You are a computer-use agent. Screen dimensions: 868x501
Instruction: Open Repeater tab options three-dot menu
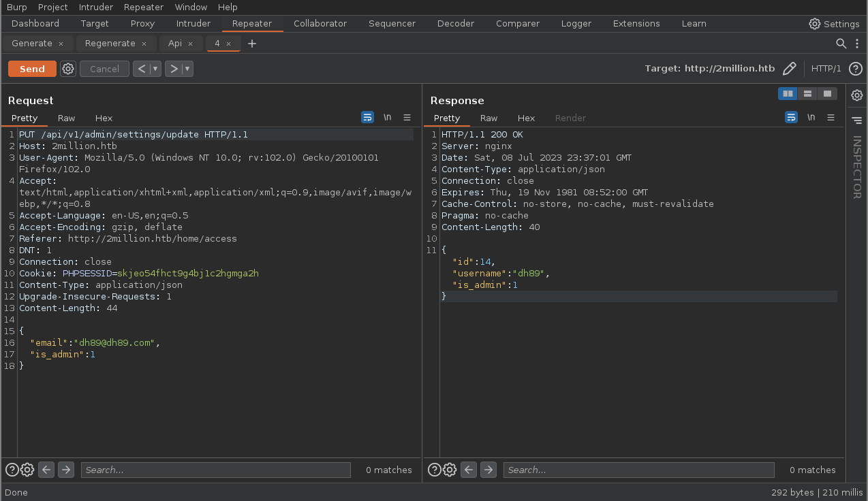click(857, 44)
